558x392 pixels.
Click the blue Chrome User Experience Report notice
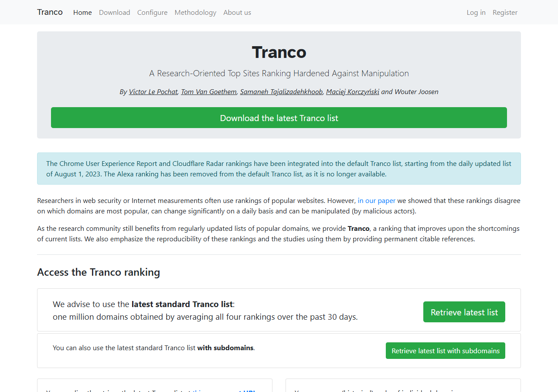point(279,169)
